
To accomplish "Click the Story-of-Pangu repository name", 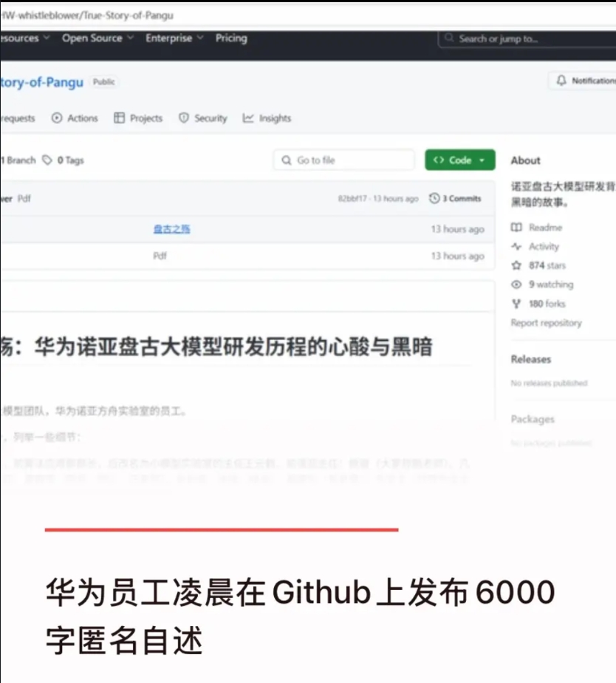I will coord(42,82).
